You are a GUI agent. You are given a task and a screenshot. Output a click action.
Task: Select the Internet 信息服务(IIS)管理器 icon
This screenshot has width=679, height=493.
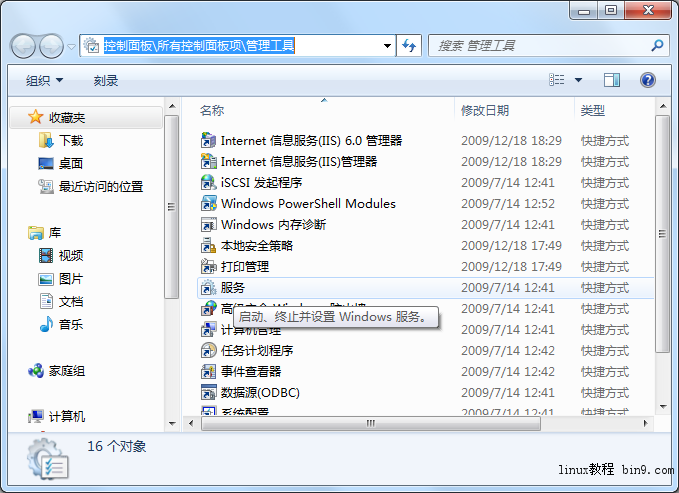coord(208,162)
